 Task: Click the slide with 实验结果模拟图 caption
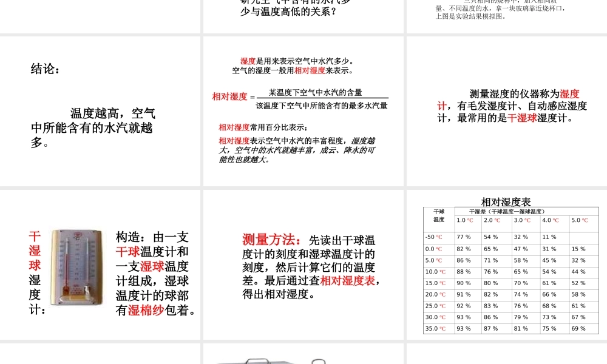tap(507, 16)
